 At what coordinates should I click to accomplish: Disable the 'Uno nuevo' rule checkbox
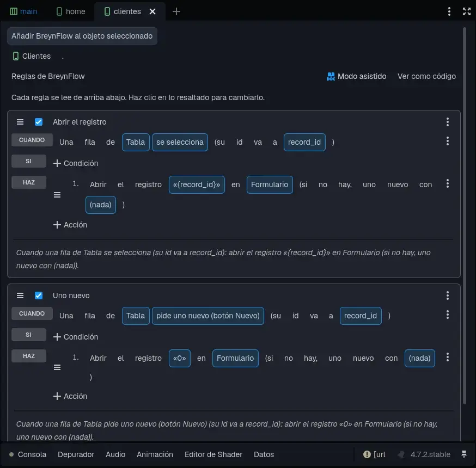(x=39, y=295)
